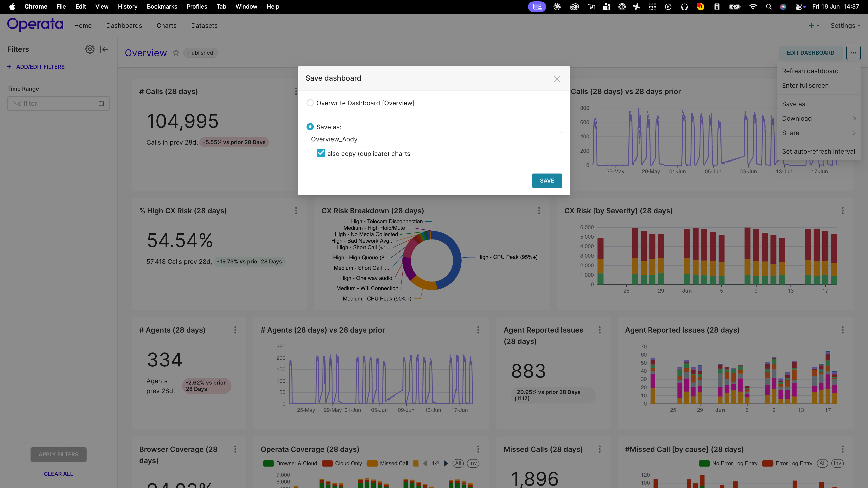The image size is (868, 488).
Task: Expand the Download submenu
Action: click(818, 119)
